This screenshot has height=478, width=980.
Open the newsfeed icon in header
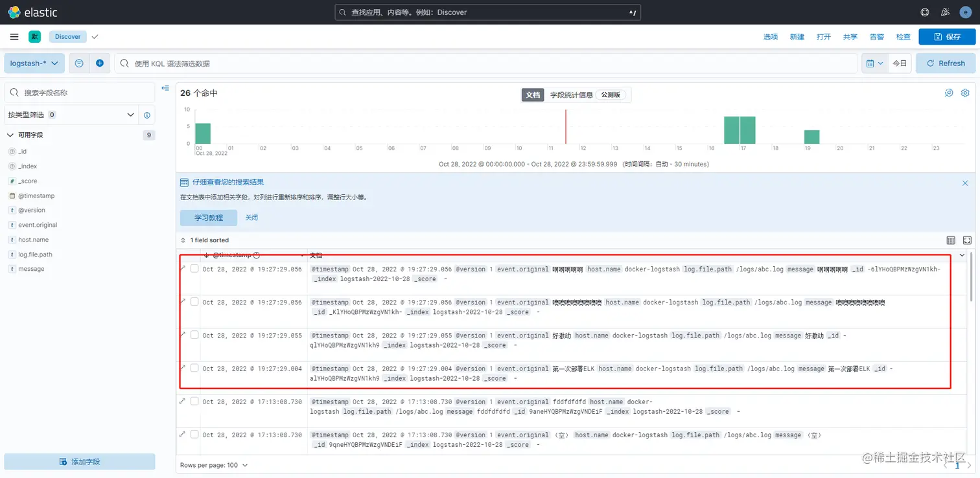[945, 12]
